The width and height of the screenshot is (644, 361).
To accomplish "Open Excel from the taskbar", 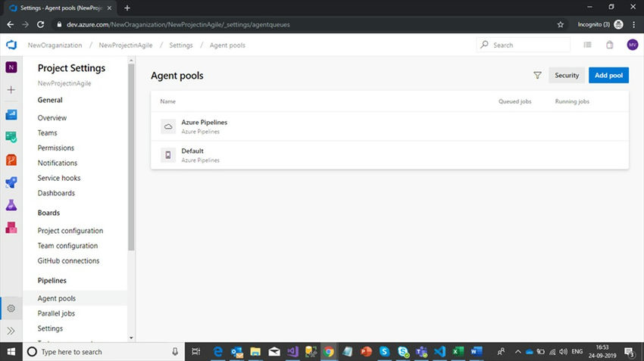I will tap(458, 352).
